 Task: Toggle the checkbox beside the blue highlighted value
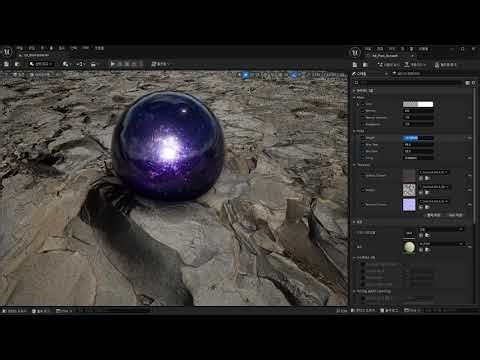(363, 138)
